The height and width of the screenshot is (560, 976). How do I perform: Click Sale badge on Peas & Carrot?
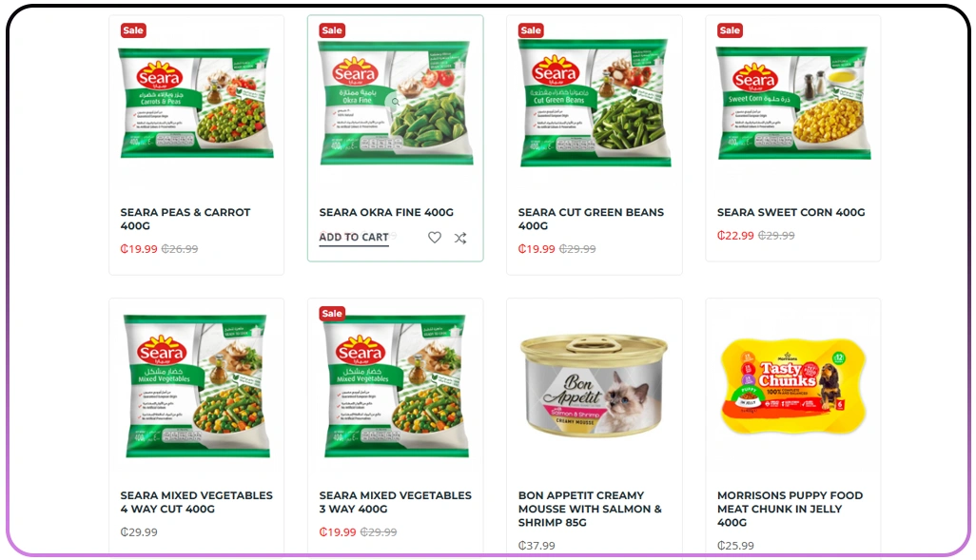coord(133,30)
